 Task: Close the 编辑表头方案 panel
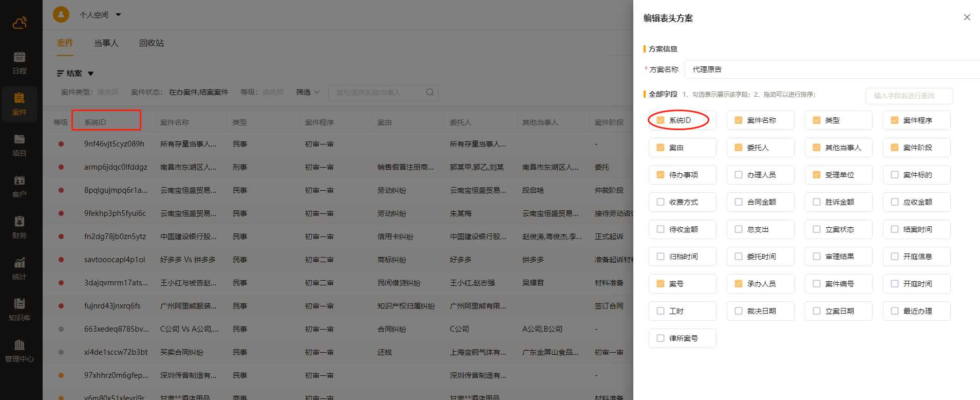[x=967, y=17]
